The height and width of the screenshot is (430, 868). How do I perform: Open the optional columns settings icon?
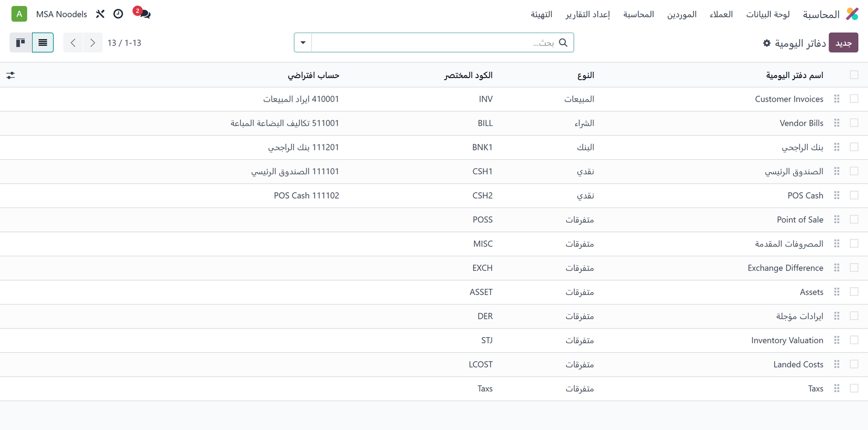tap(11, 75)
